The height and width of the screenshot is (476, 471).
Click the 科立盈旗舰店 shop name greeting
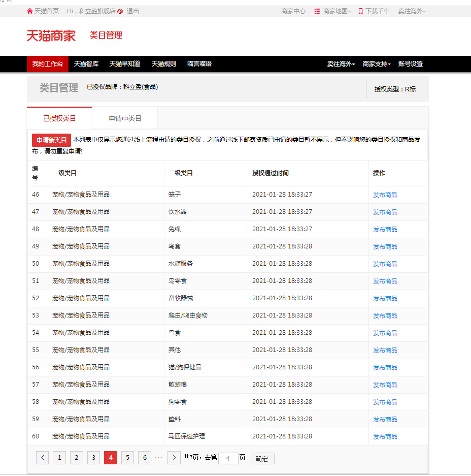[x=97, y=11]
